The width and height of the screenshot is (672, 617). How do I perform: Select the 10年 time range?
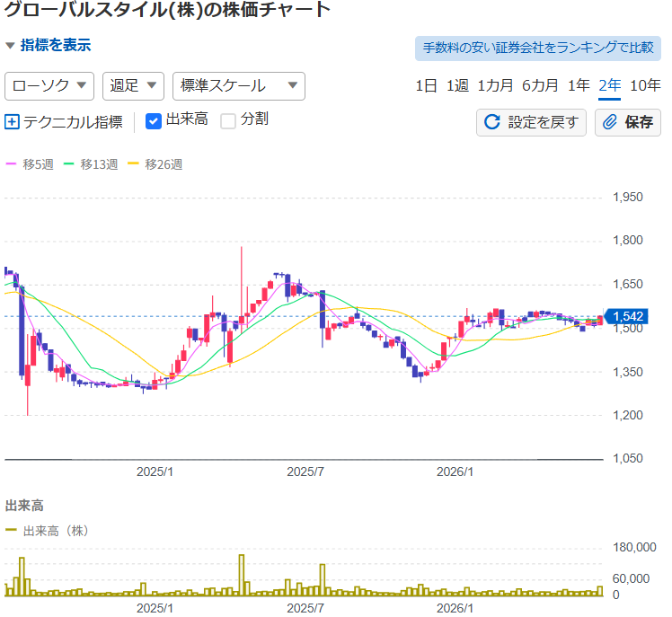pos(645,85)
